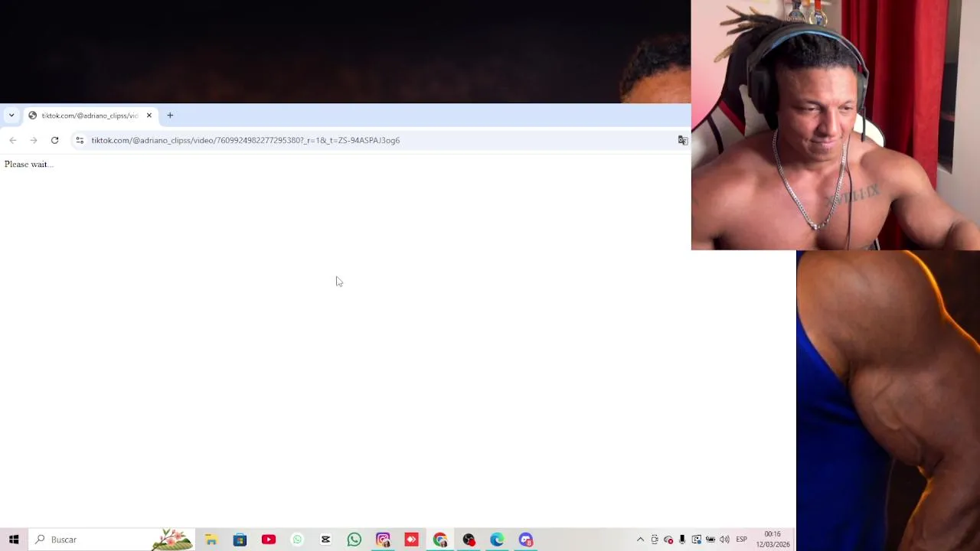Open the clock showing 00:16

(x=773, y=540)
